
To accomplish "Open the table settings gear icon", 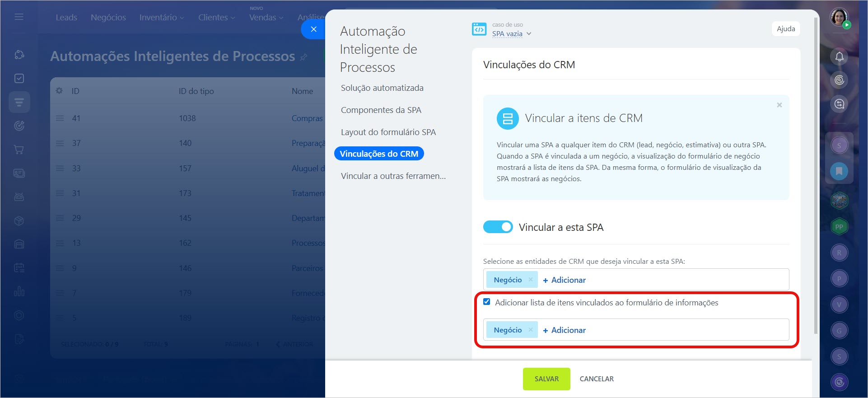I will pos(59,91).
